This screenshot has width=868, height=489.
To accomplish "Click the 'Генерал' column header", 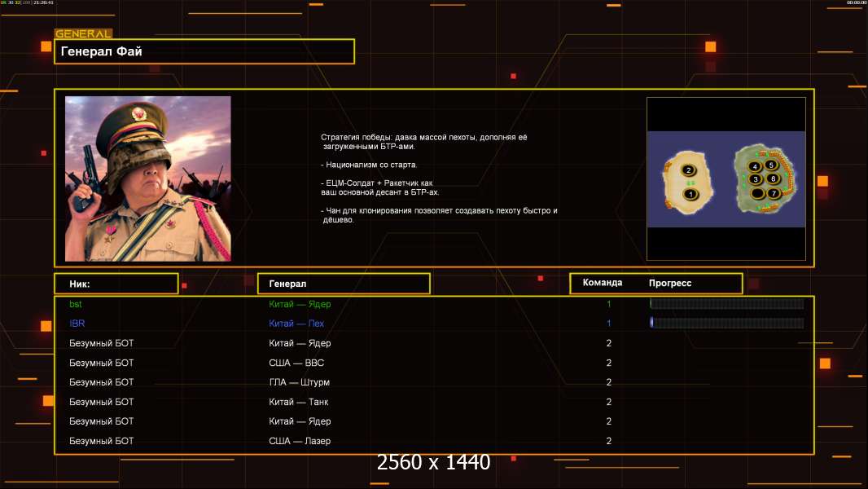I will tap(343, 284).
